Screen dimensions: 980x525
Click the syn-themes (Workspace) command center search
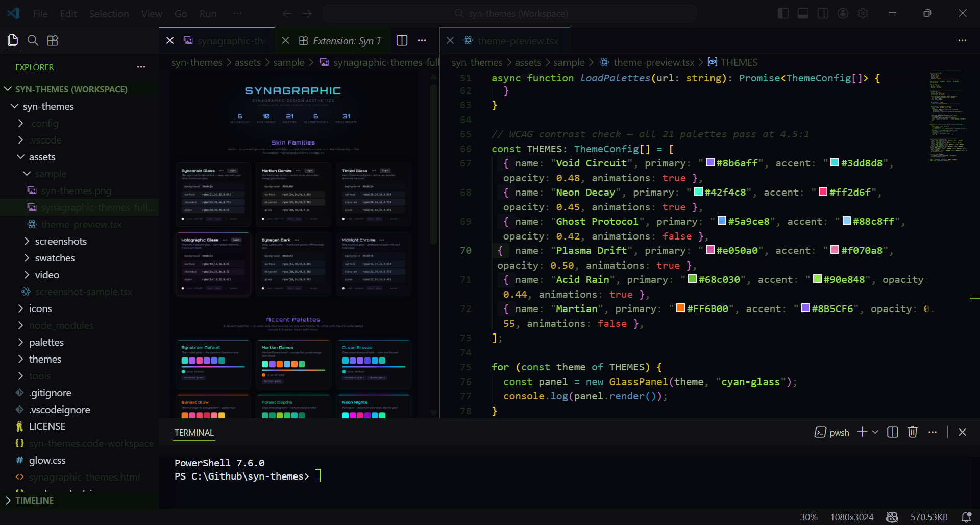[x=510, y=14]
